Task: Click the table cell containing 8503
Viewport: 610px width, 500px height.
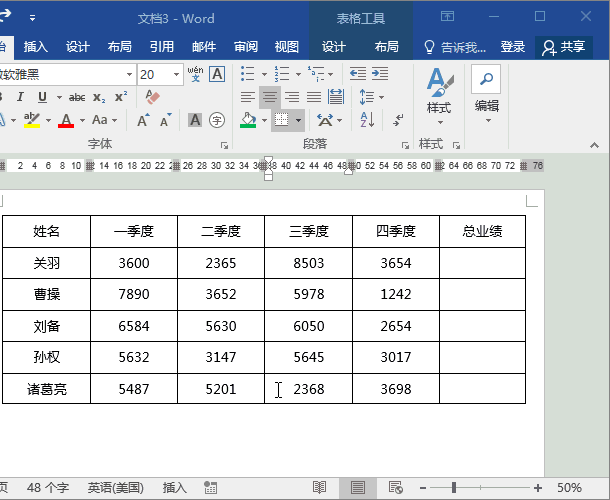Action: coord(308,263)
